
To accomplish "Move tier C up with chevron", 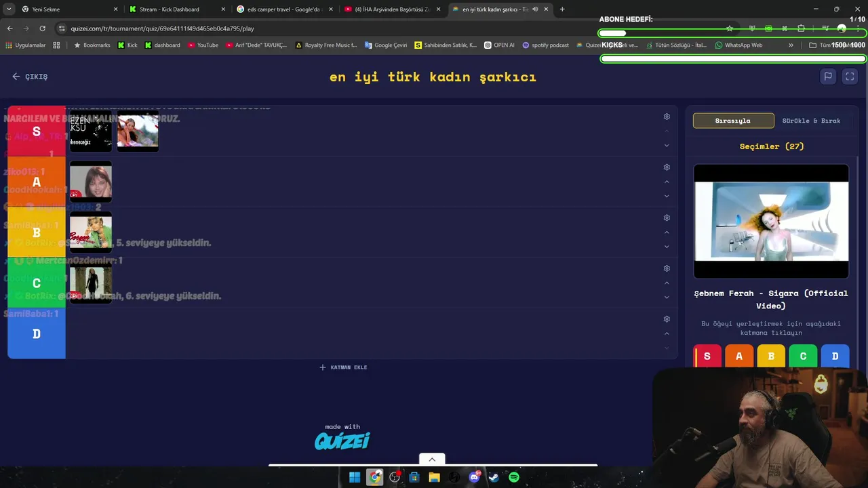I will [667, 283].
